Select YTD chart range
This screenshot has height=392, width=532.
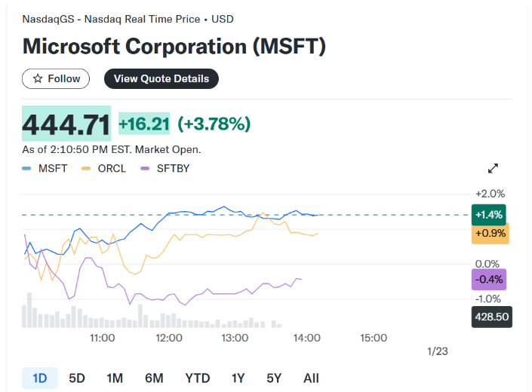click(x=198, y=378)
